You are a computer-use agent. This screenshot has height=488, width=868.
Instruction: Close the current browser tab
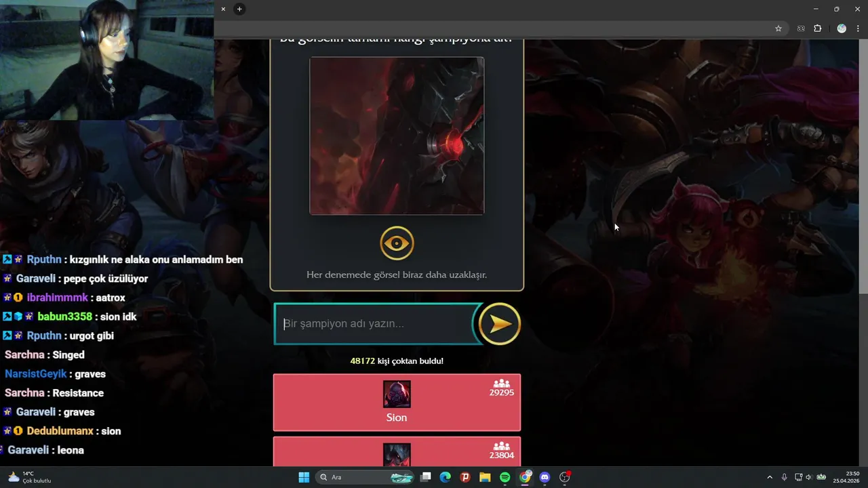[x=223, y=9]
